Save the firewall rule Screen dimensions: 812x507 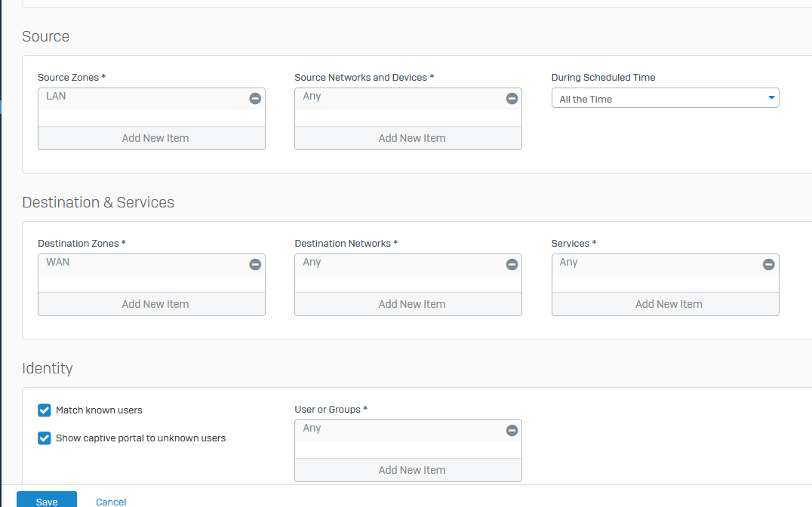47,501
